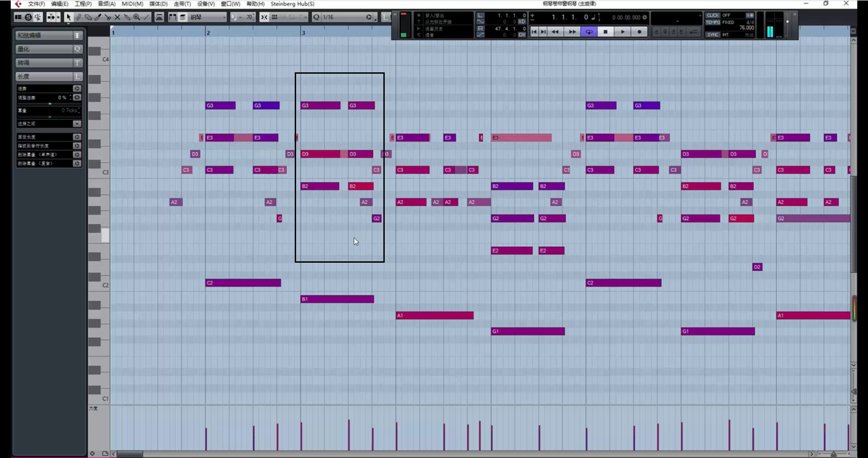Click the Show Part Borders icon
Viewport: 868px width, 458px height.
pyautogui.click(x=173, y=17)
